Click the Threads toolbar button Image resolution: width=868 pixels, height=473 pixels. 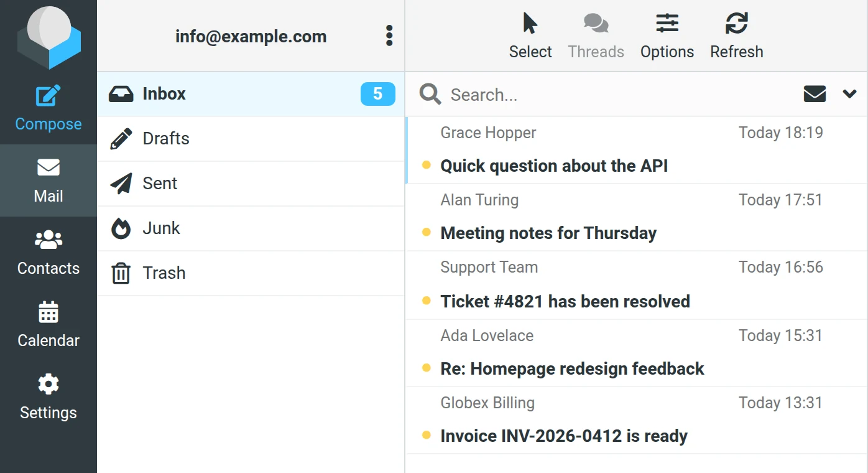click(596, 36)
